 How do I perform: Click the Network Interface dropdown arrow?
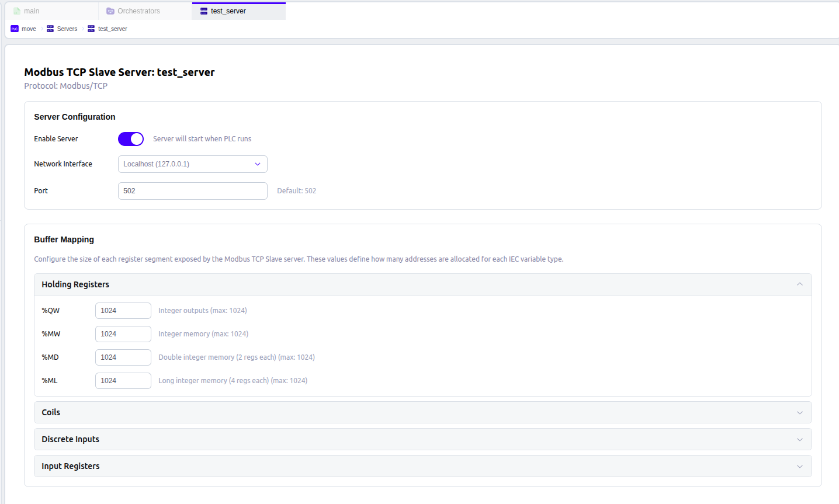click(x=258, y=164)
